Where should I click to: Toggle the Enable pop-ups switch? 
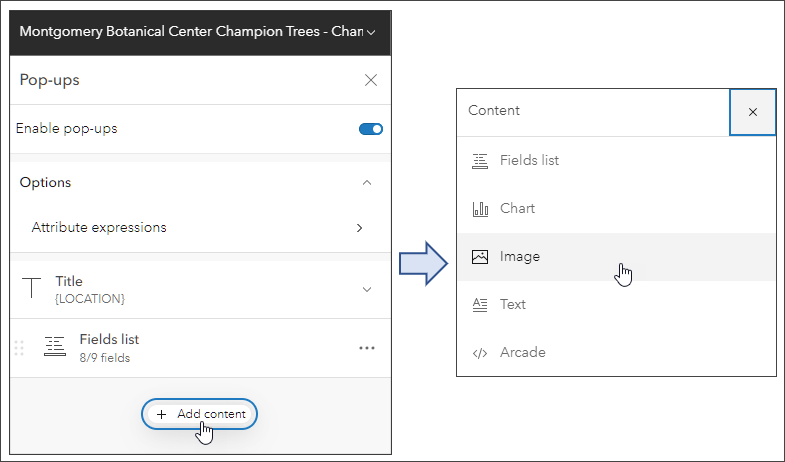point(370,129)
